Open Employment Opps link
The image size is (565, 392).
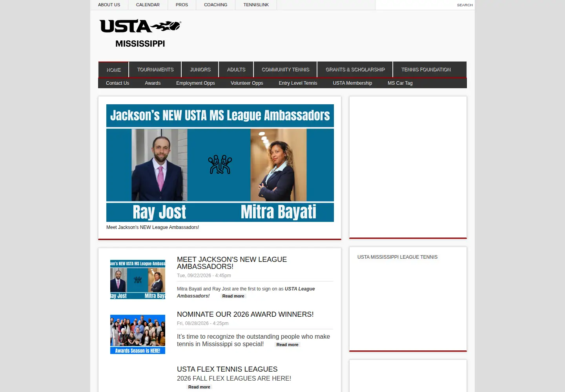coord(195,83)
